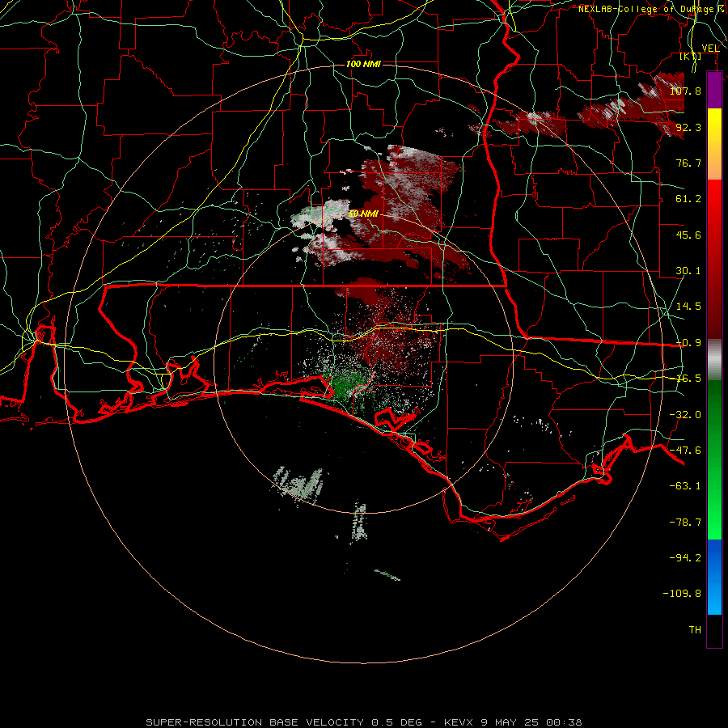Click the -109.8 velocity scale value
Screen dimensions: 728x728
click(x=682, y=594)
